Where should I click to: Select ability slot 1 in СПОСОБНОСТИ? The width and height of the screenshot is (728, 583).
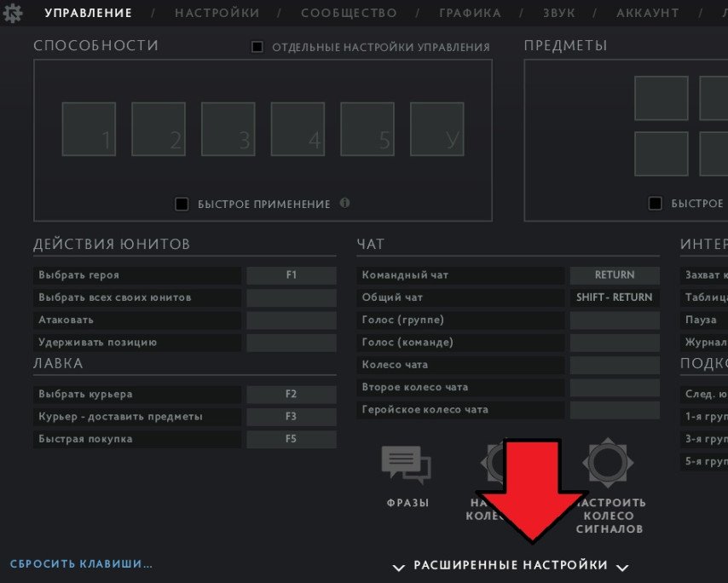88,129
